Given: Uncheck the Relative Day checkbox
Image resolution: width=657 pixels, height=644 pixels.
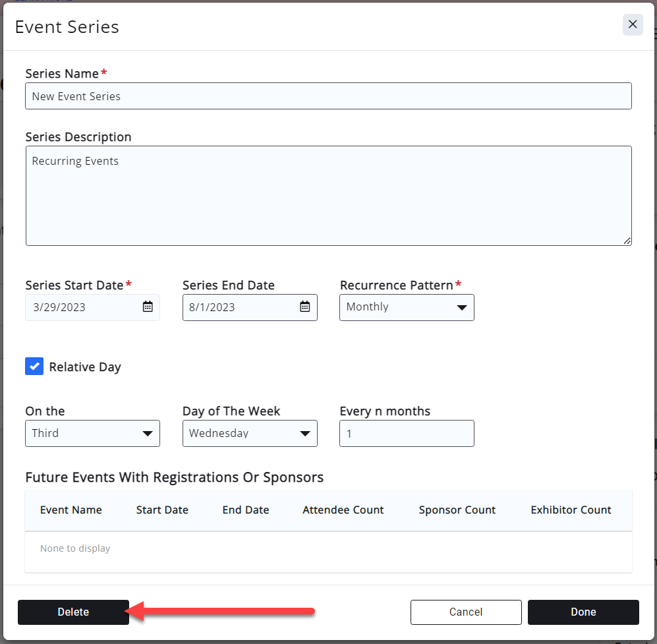Looking at the screenshot, I should tap(34, 366).
